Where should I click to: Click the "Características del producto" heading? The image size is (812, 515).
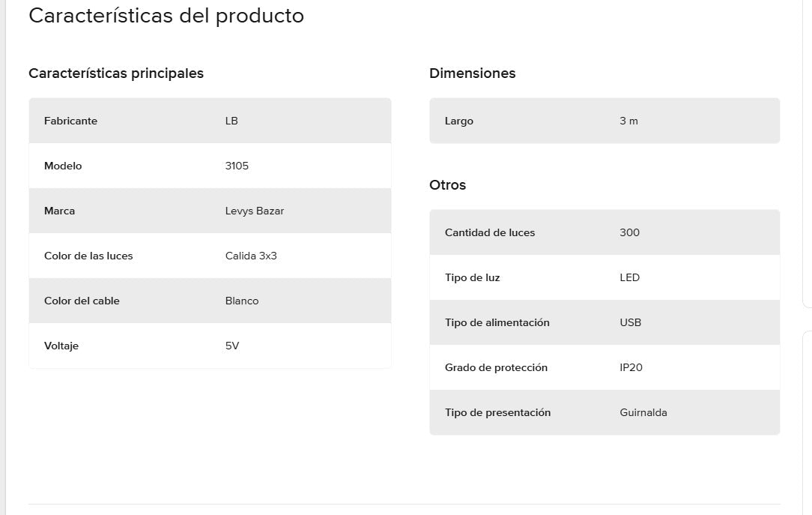[166, 16]
